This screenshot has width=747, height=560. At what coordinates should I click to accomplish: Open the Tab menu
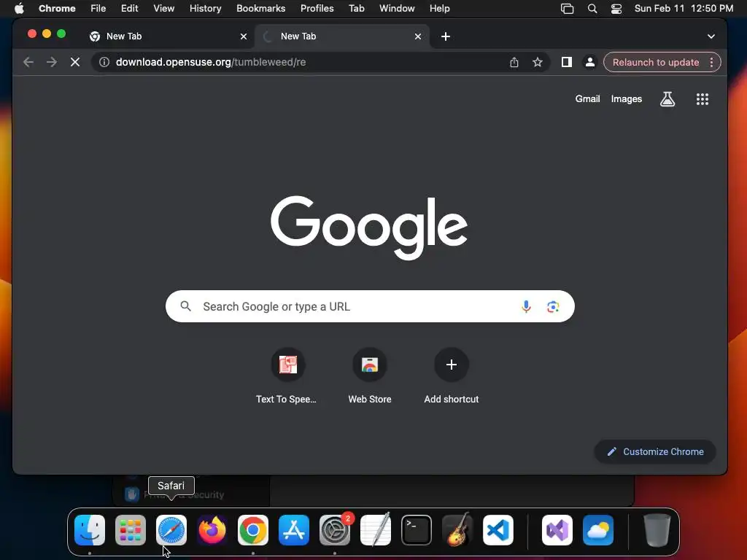pyautogui.click(x=356, y=8)
